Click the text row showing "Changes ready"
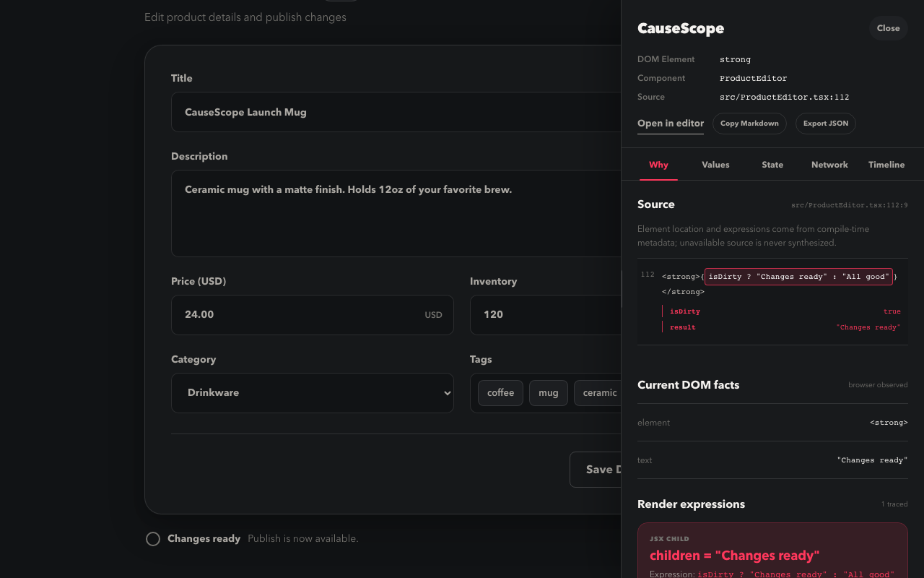 pyautogui.click(x=772, y=460)
